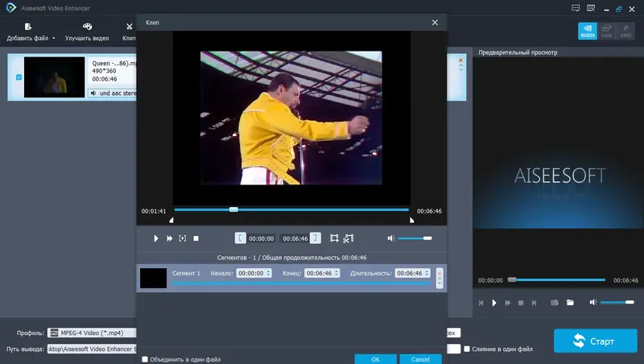Play the clip in the Клип dialog
This screenshot has width=644, height=364.
[x=155, y=238]
